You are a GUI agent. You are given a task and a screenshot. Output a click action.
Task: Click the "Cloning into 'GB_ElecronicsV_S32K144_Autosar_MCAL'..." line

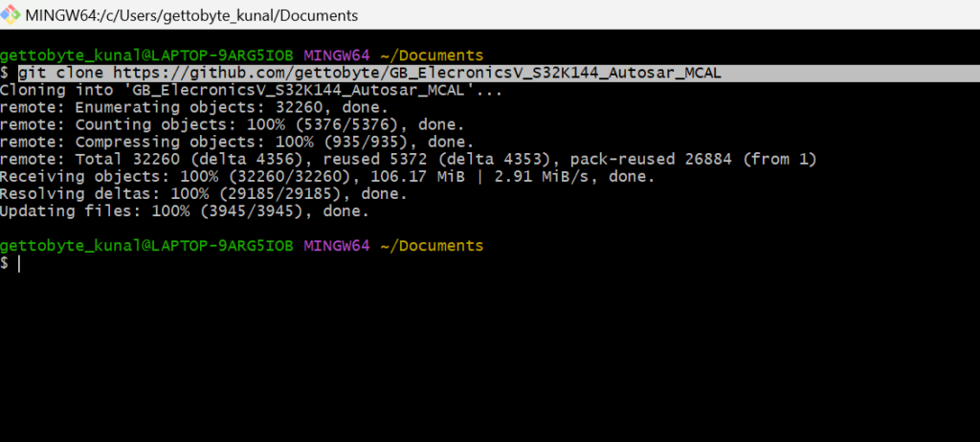[252, 90]
